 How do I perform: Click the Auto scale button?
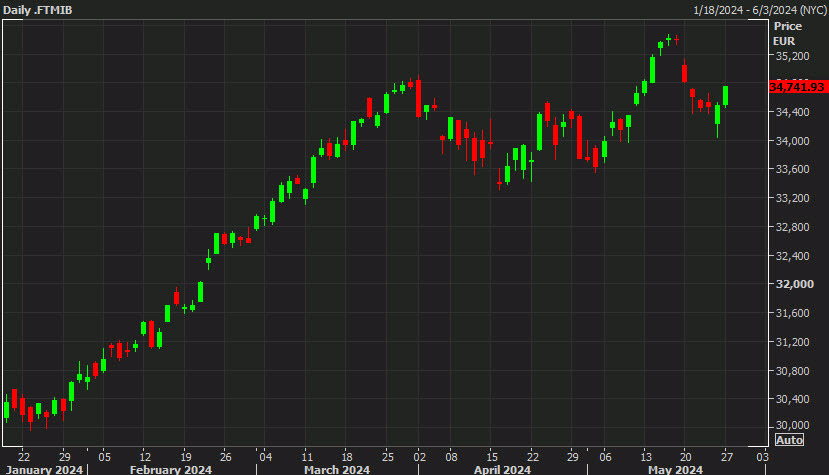click(x=789, y=440)
